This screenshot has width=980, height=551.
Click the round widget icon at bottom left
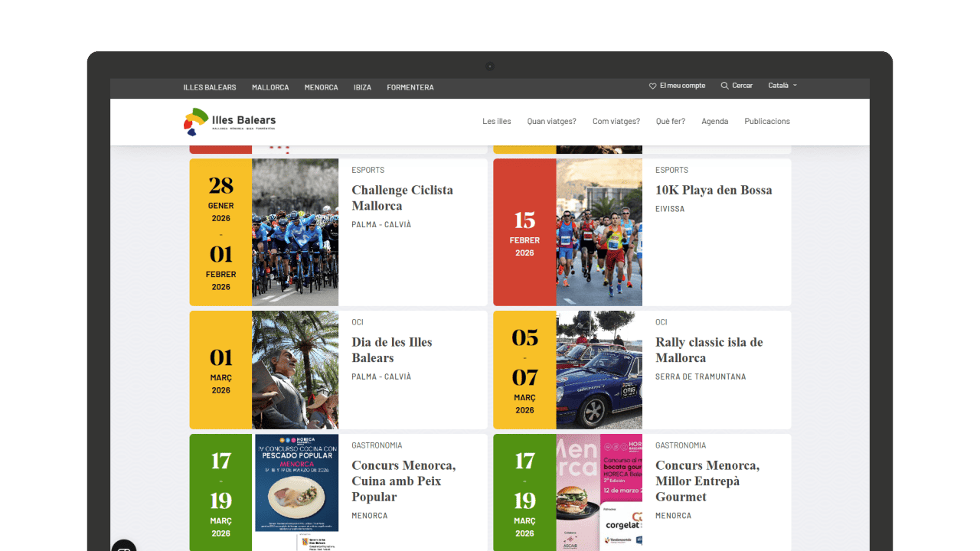tap(124, 546)
